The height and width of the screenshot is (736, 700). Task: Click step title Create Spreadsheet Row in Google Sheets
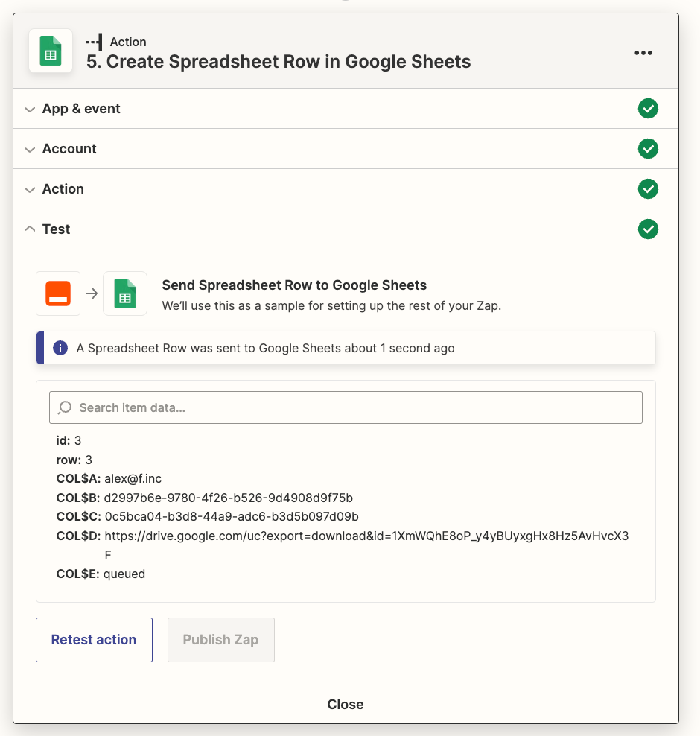(279, 62)
